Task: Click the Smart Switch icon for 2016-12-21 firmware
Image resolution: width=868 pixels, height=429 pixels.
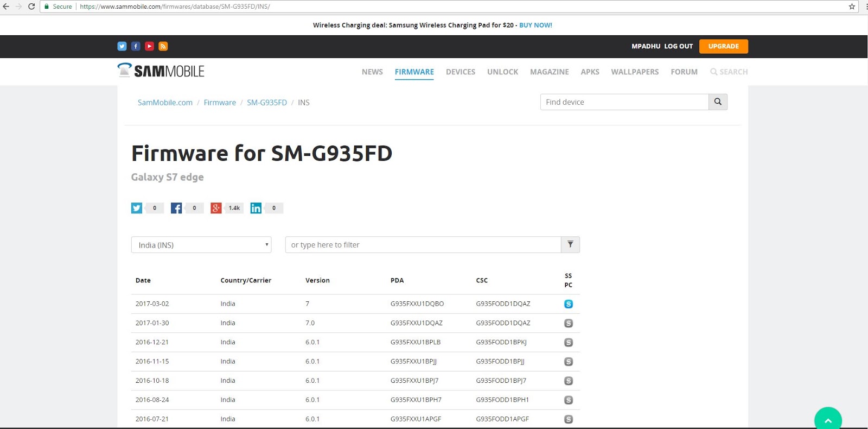Action: (569, 343)
